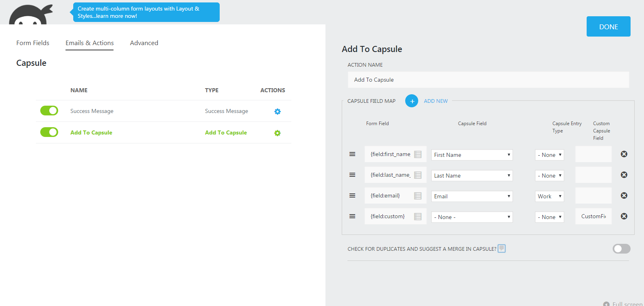Open the '- None -' Capsule Field dropdown
The image size is (644, 306).
[472, 217]
